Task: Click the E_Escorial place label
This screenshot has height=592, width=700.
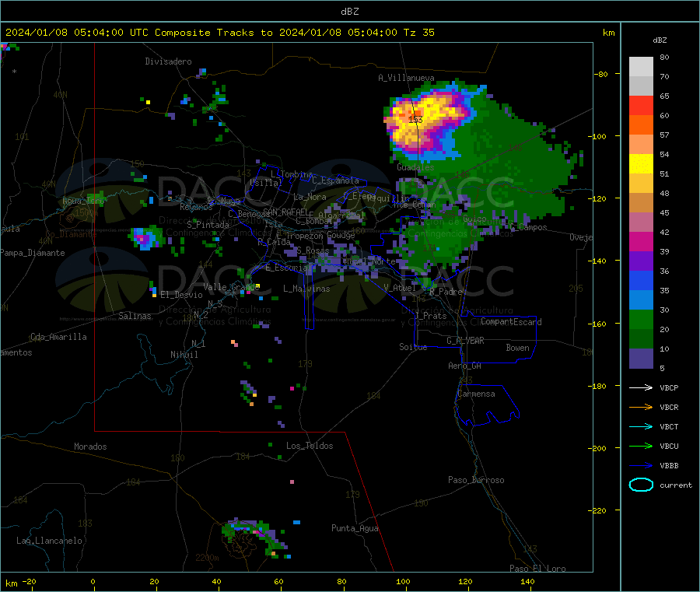Action: (x=286, y=268)
